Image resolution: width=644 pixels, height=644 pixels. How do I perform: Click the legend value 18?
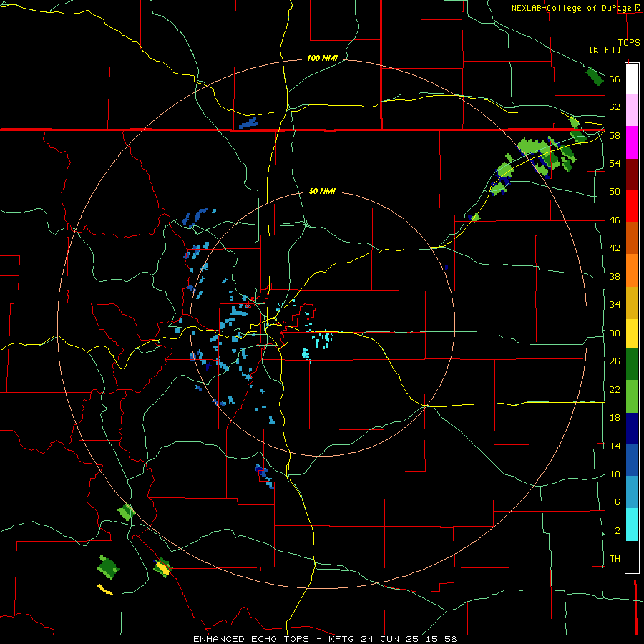click(615, 418)
